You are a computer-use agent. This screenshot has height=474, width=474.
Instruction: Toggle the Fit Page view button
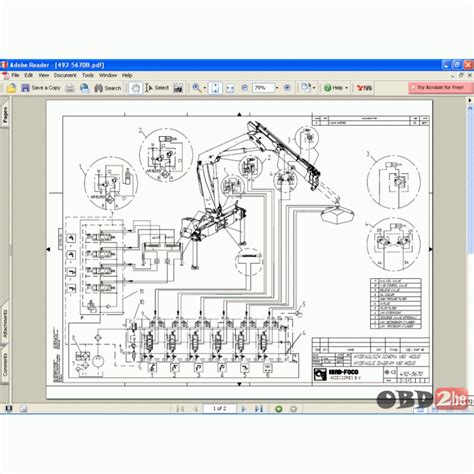click(x=215, y=88)
